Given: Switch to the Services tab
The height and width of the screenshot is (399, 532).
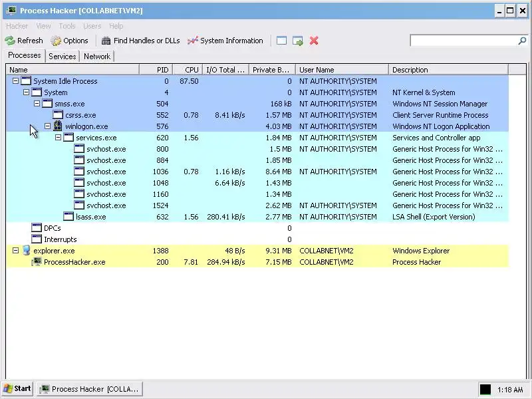Looking at the screenshot, I should [63, 57].
